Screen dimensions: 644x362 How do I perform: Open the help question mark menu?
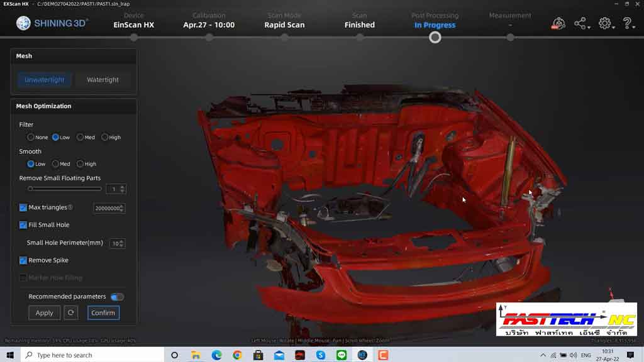pos(628,23)
